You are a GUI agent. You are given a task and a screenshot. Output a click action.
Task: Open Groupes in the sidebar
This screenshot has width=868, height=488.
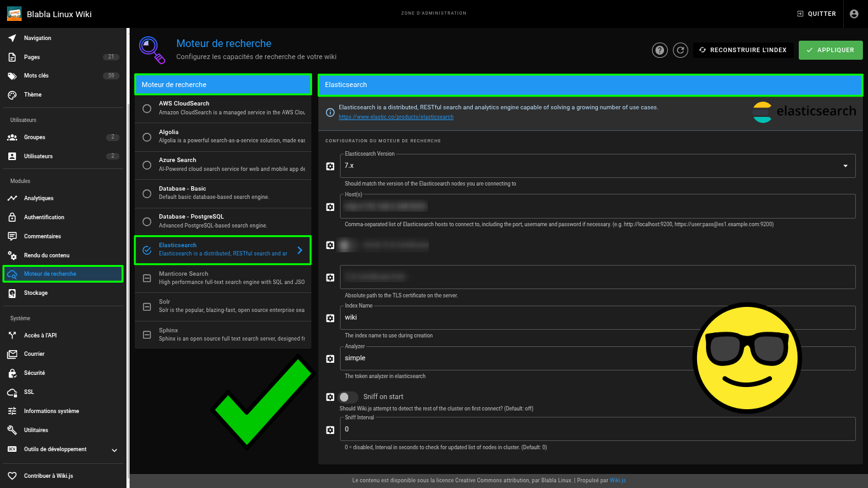pos(64,137)
